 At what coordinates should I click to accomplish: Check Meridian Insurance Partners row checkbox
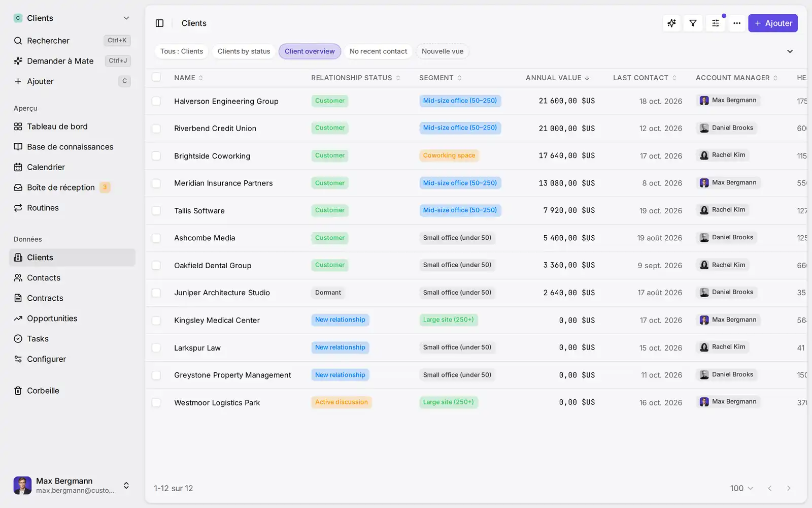[156, 183]
